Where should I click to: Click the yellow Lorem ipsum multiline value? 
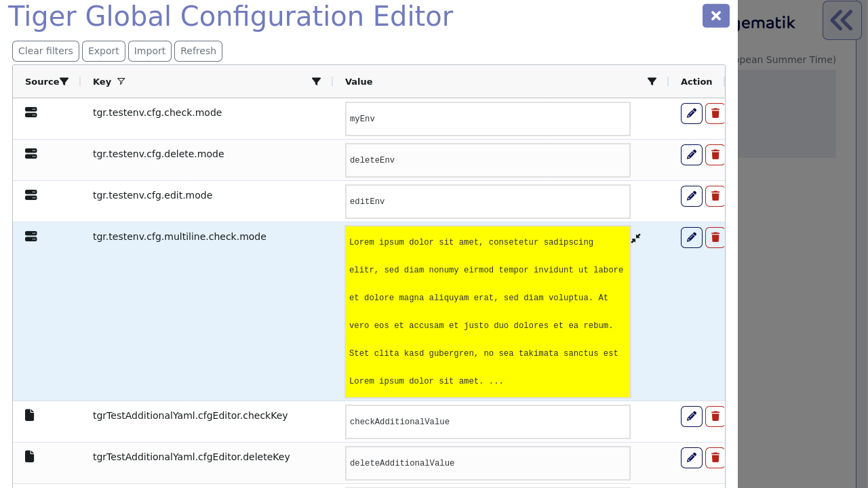(x=488, y=311)
